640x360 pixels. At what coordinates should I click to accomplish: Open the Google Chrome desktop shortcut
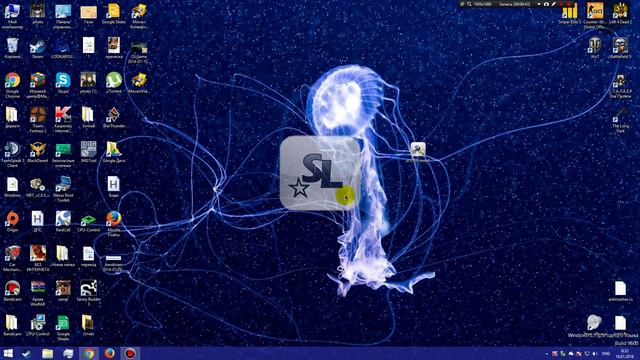coord(12,85)
